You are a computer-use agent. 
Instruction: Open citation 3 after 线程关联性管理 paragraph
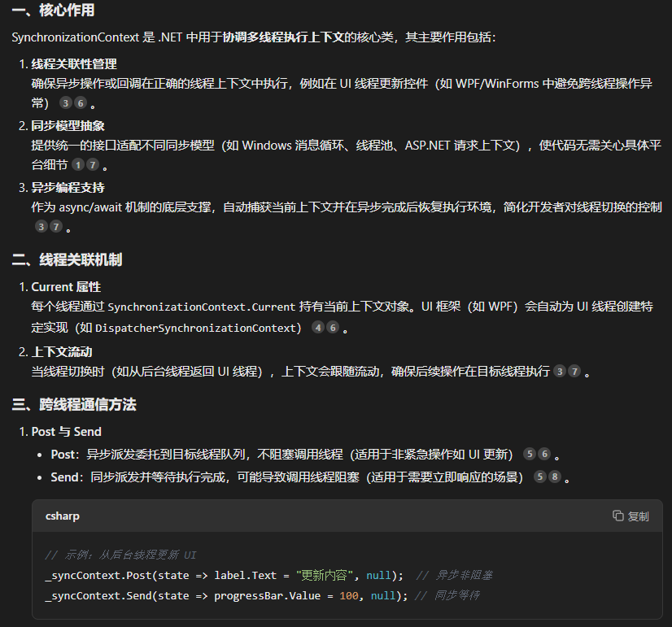coord(66,102)
